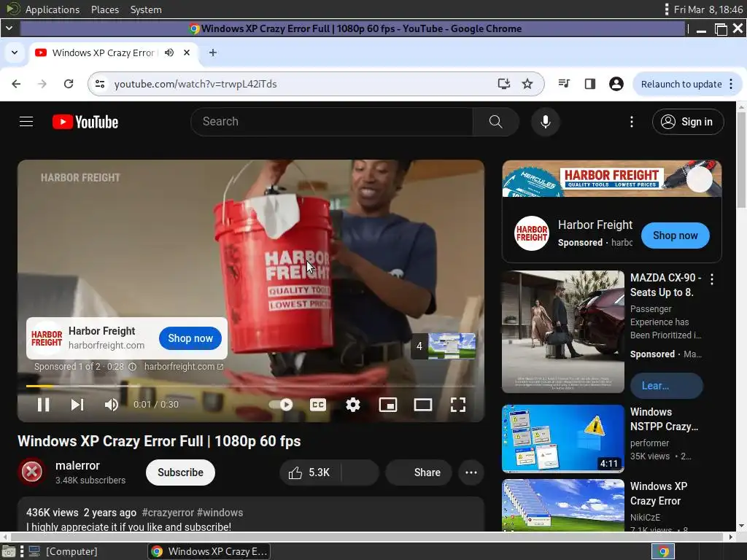The height and width of the screenshot is (560, 747).
Task: Open YouTube settings three-dot menu
Action: (x=632, y=122)
